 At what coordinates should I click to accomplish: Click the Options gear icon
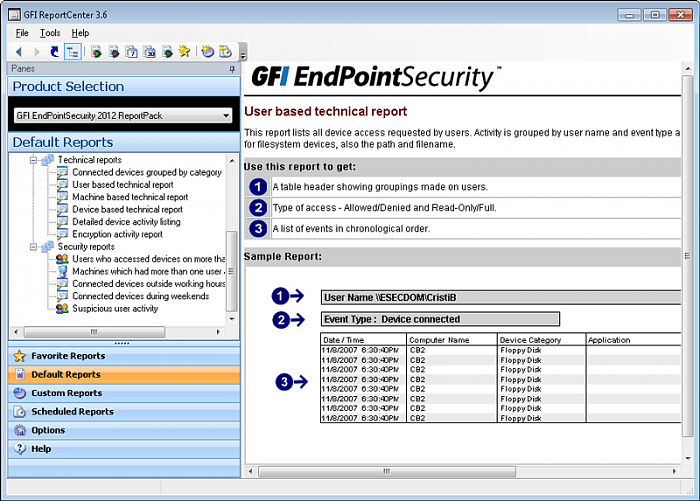(x=20, y=430)
